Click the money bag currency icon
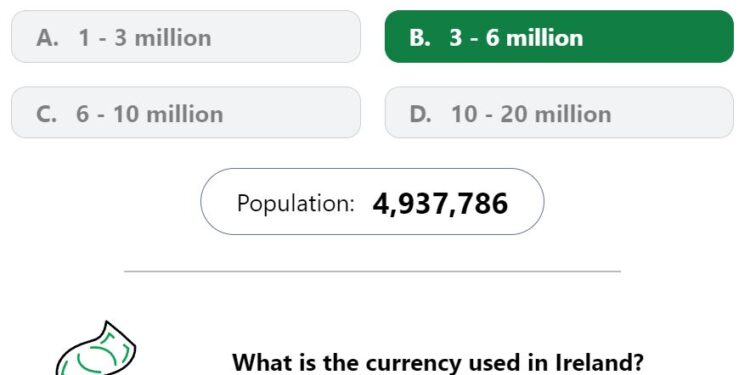 [96, 349]
